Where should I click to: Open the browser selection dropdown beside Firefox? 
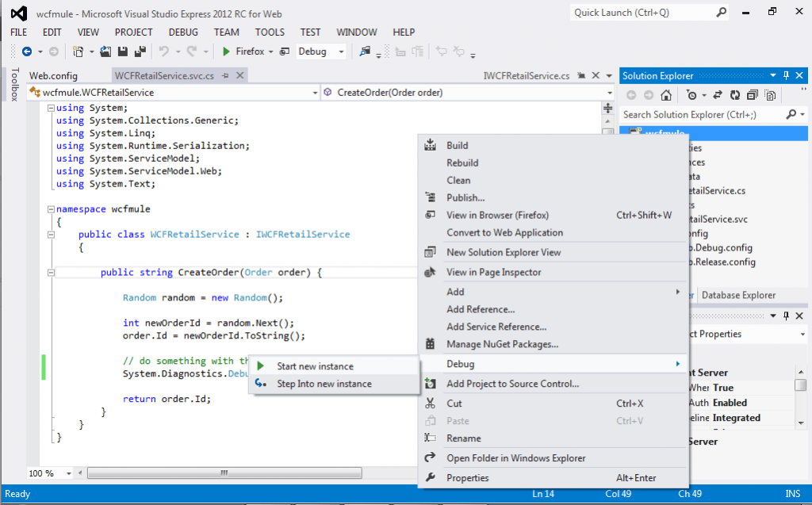point(273,51)
